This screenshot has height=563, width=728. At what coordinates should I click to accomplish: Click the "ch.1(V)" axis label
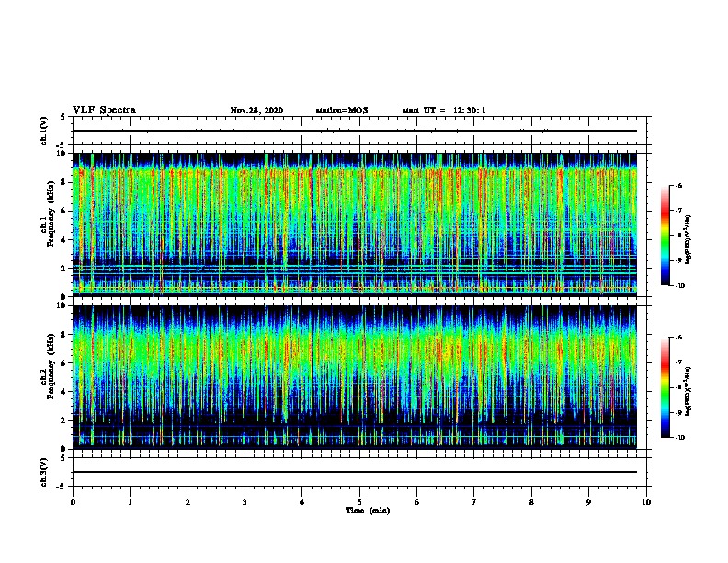[44, 131]
